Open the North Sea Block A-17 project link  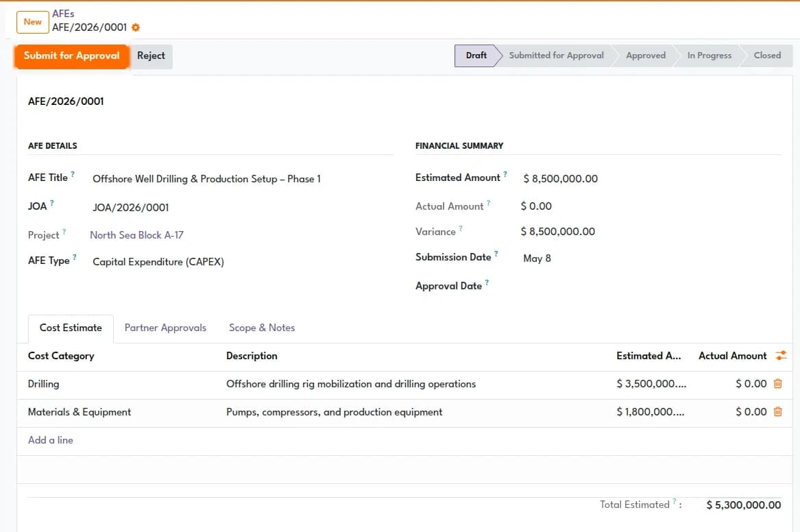coord(136,235)
